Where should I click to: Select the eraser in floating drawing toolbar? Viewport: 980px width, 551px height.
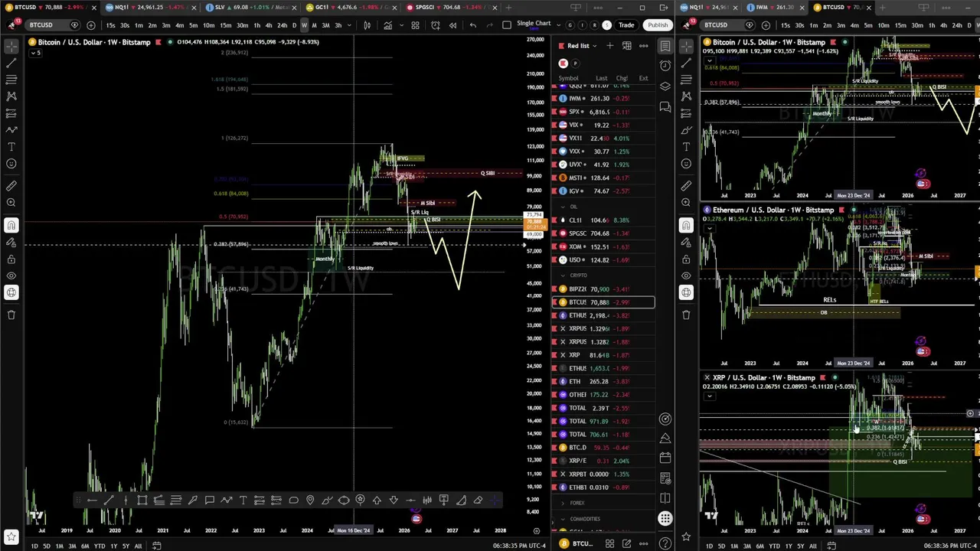478,500
